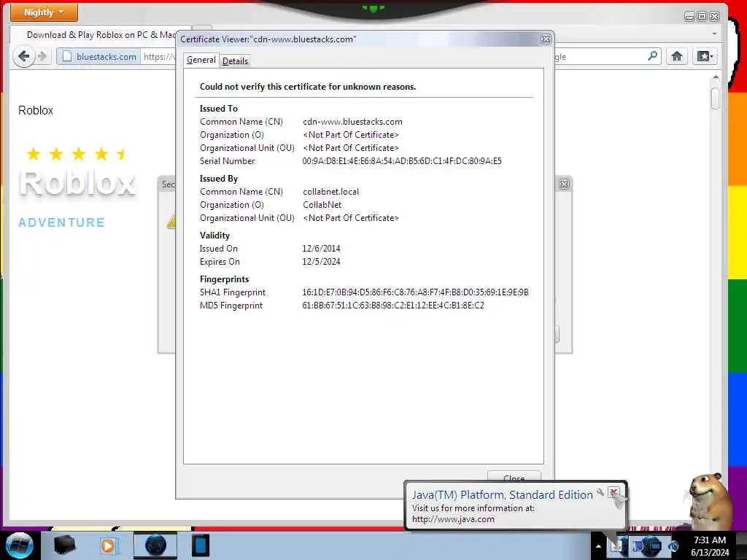The width and height of the screenshot is (747, 560).
Task: Open the black box icon on taskbar
Action: (x=65, y=545)
